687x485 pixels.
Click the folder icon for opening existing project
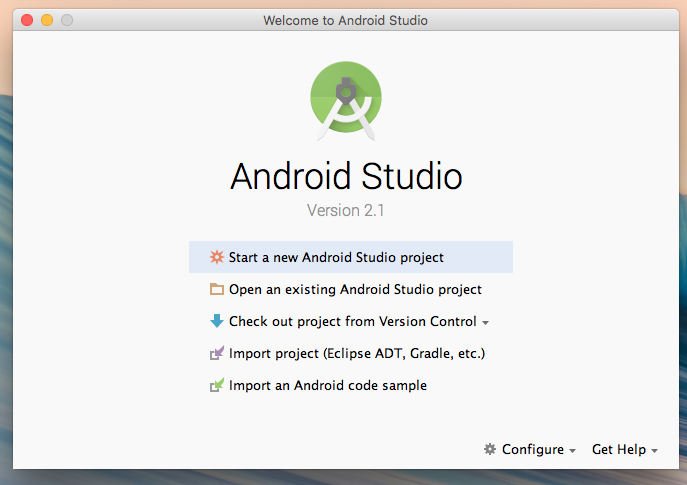(216, 289)
